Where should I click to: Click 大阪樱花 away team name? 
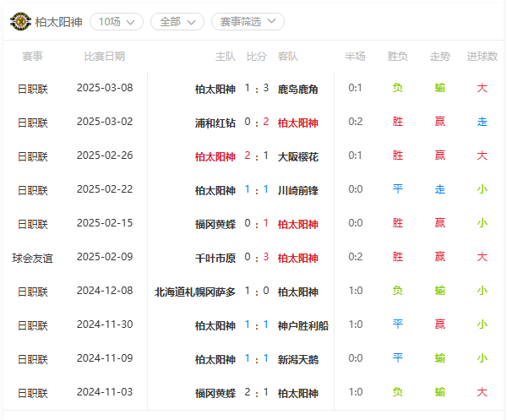coord(298,157)
